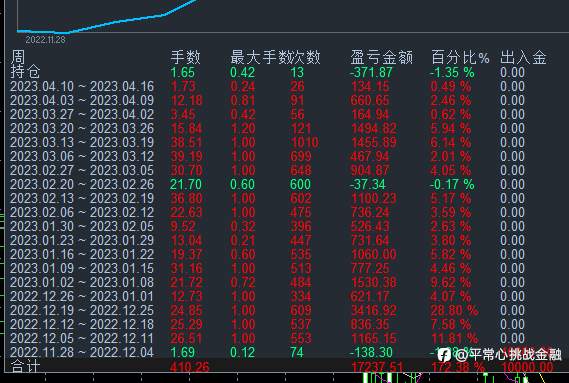Select week 2023.01.02 ~ 2023.01.08

(82, 282)
